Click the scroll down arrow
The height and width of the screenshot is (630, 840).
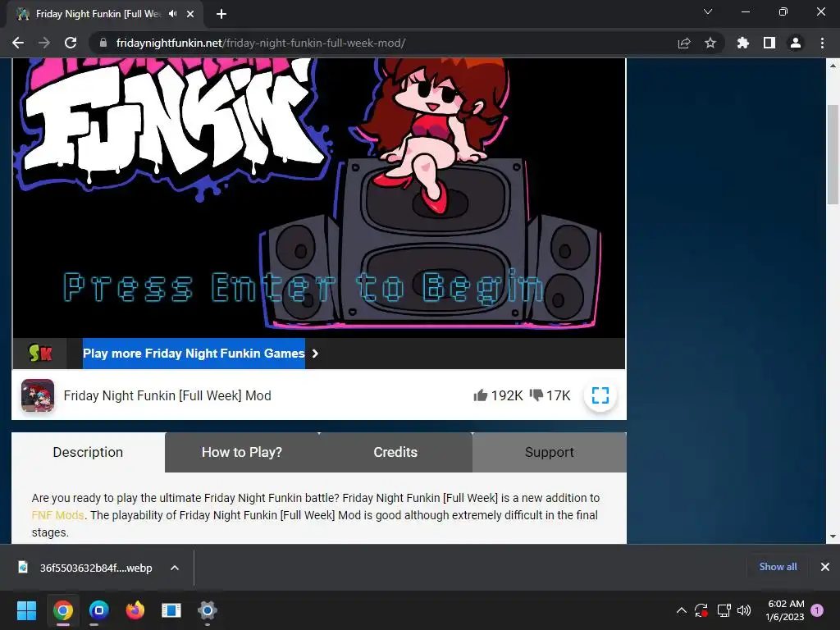pyautogui.click(x=833, y=536)
